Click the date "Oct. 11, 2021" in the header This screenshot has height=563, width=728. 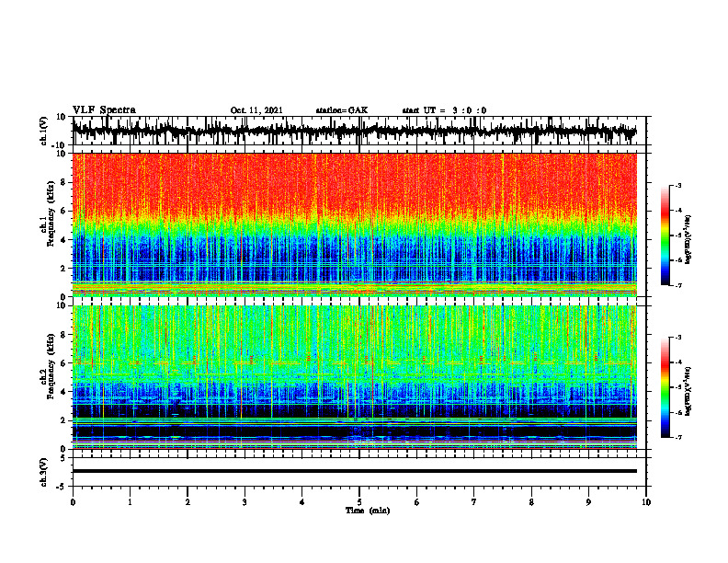(x=256, y=110)
